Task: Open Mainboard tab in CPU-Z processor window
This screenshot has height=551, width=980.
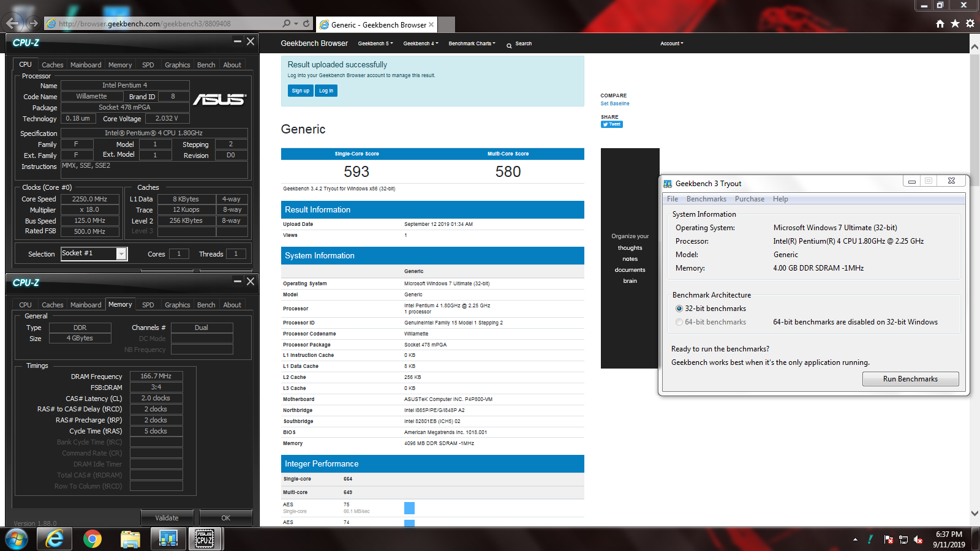Action: [x=86, y=65]
